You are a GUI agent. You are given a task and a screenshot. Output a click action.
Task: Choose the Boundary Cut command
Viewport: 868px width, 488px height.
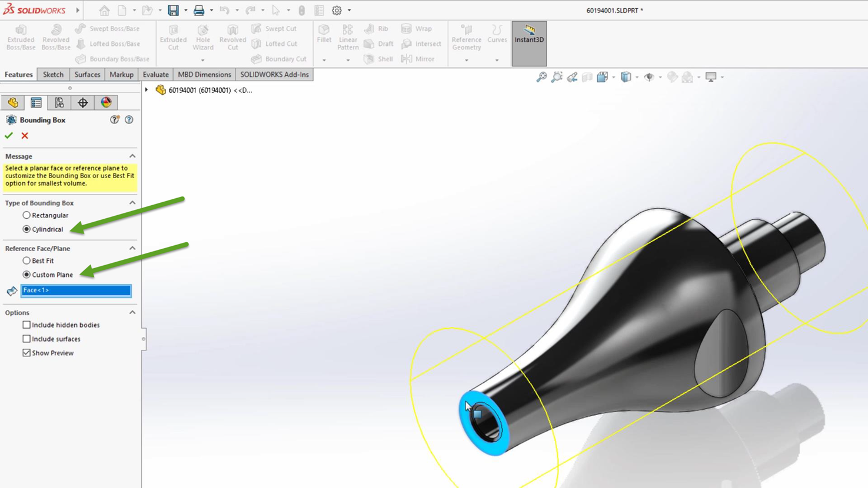coord(279,59)
